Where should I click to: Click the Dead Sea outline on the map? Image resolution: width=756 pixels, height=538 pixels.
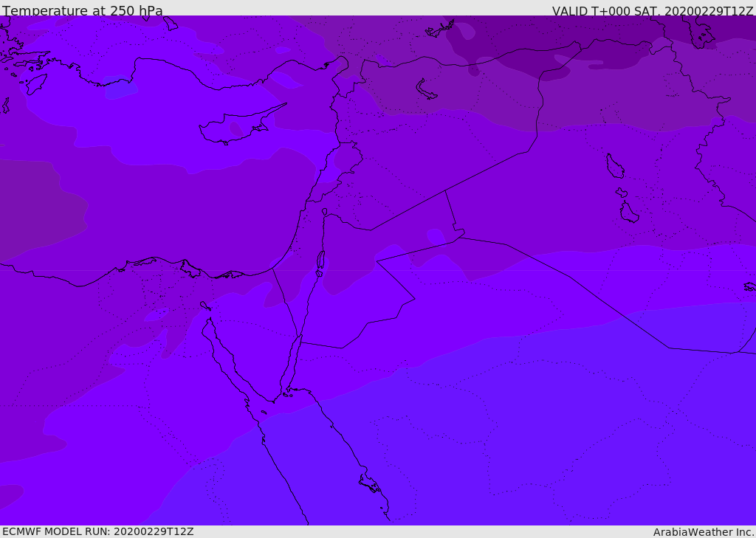pyautogui.click(x=320, y=263)
